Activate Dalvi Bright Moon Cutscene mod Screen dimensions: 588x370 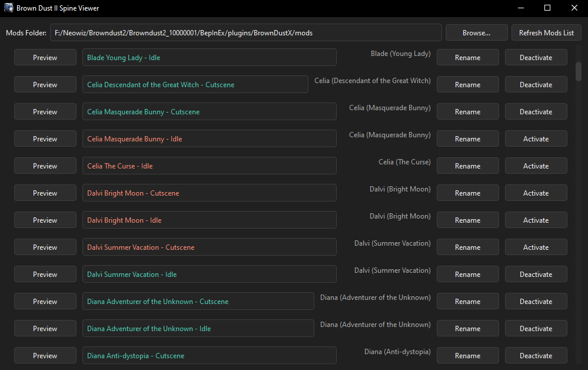pyautogui.click(x=536, y=193)
